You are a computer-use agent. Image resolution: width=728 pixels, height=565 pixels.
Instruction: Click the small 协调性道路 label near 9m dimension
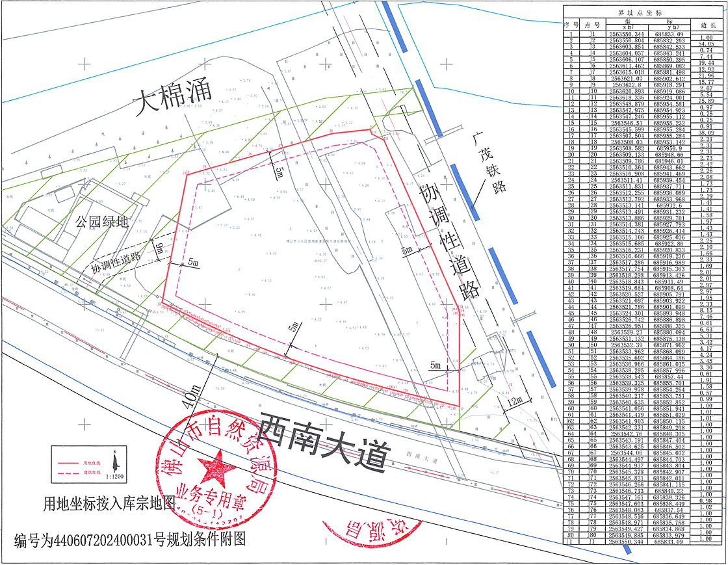coord(115,263)
